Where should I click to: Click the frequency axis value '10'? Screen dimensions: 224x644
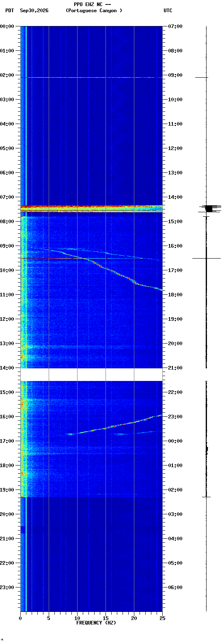[x=77, y=618]
